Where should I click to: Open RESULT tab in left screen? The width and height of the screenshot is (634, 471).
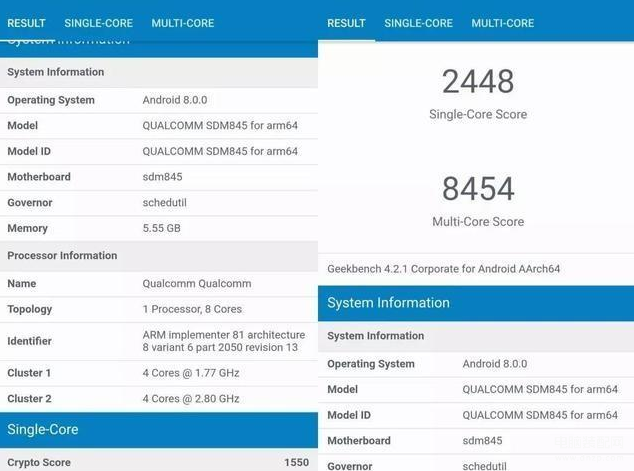click(26, 23)
